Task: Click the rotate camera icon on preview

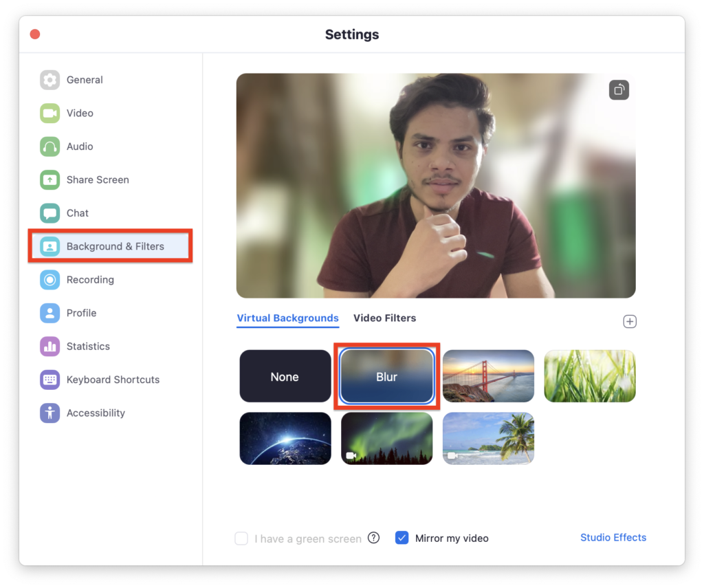Action: pos(619,90)
